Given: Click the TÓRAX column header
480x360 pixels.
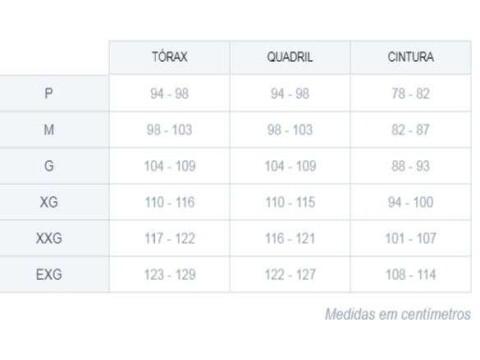Looking at the screenshot, I should tap(169, 57).
